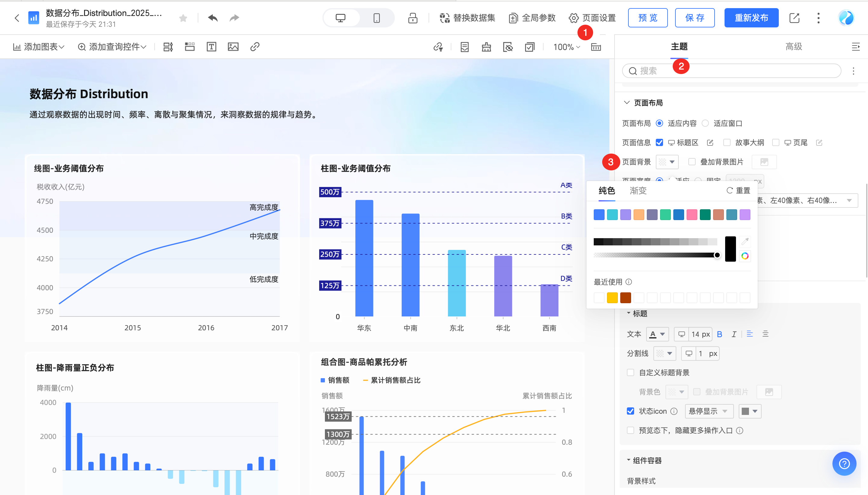Open the title text color dropdown
Viewport: 868px width, 495px height.
(657, 334)
